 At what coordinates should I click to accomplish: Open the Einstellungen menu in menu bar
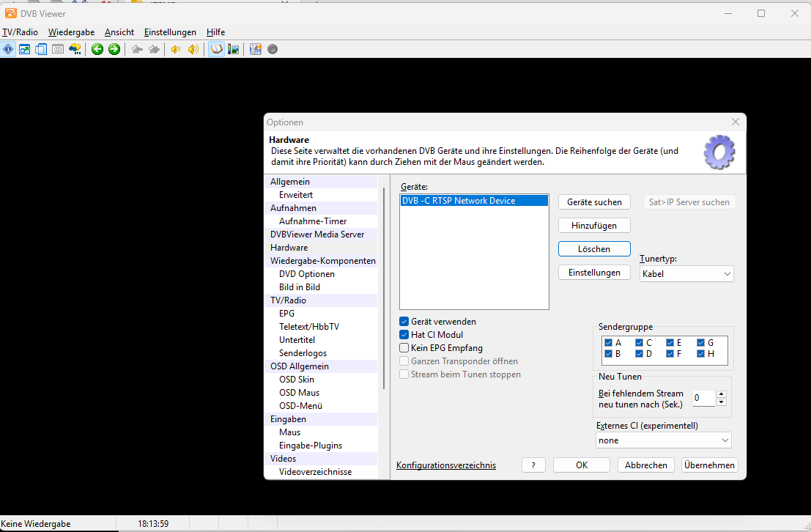click(170, 32)
